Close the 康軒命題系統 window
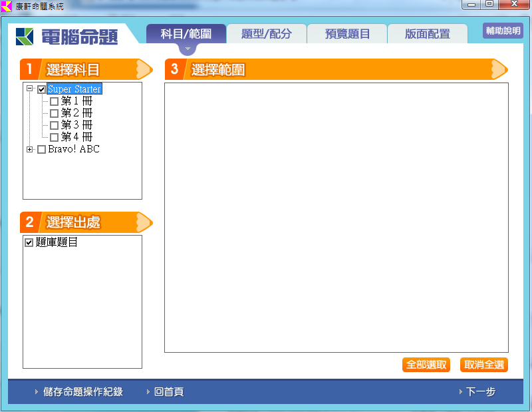Image resolution: width=532 pixels, height=412 pixels. coord(514,5)
